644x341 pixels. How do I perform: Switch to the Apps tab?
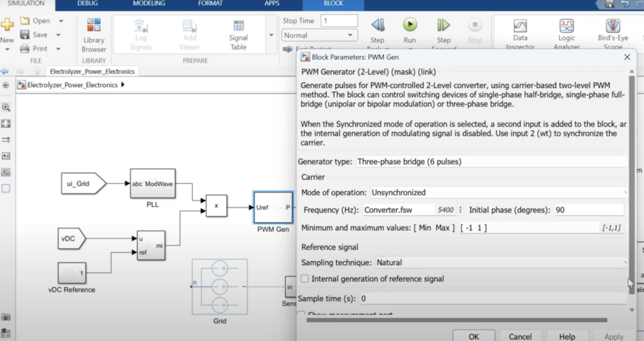point(272,3)
